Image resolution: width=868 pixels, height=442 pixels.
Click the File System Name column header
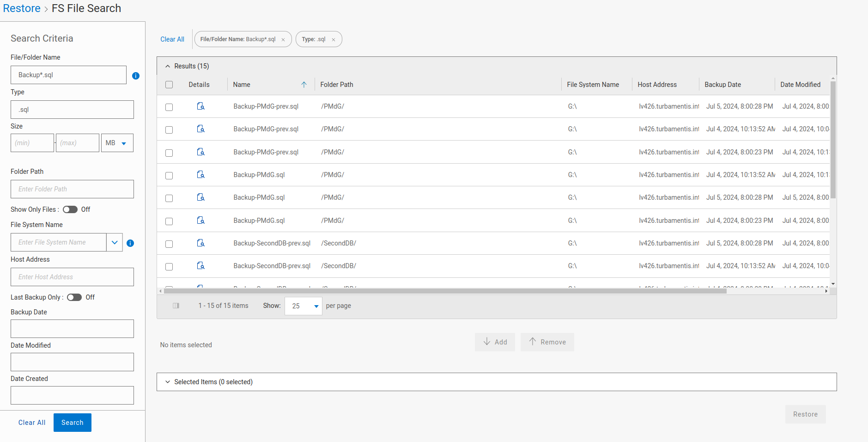pyautogui.click(x=593, y=85)
